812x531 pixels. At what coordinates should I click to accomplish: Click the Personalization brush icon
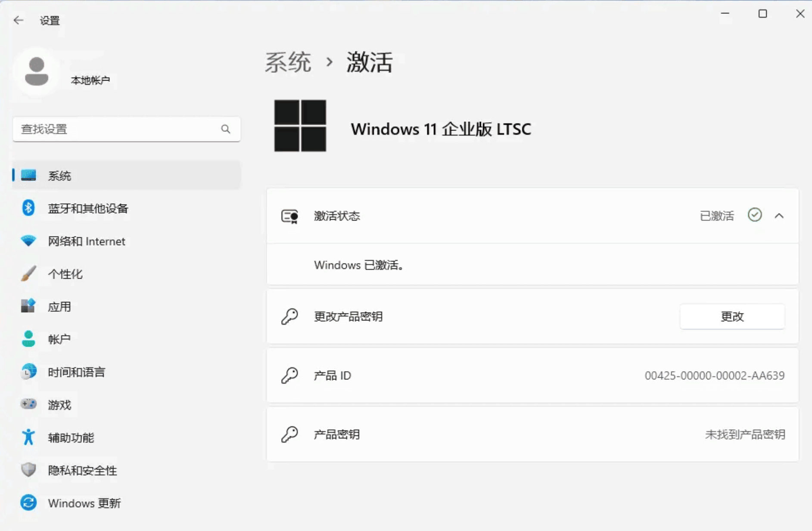pos(28,273)
